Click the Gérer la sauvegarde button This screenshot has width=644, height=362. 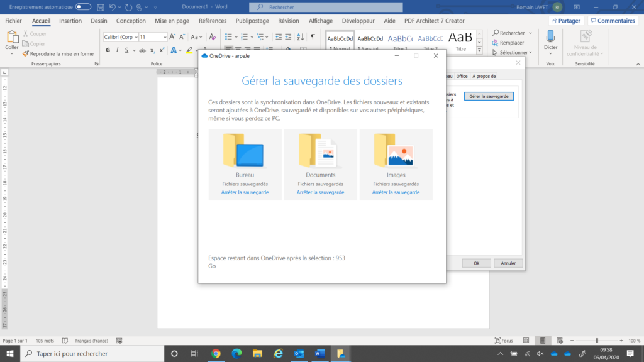point(489,96)
